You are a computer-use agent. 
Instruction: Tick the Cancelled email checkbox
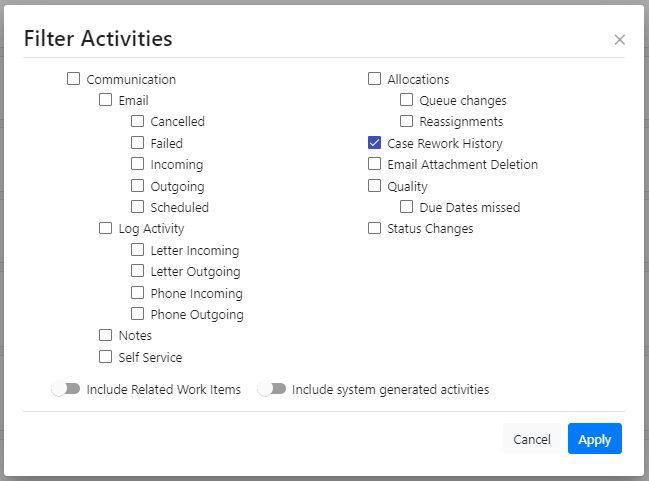click(x=137, y=121)
